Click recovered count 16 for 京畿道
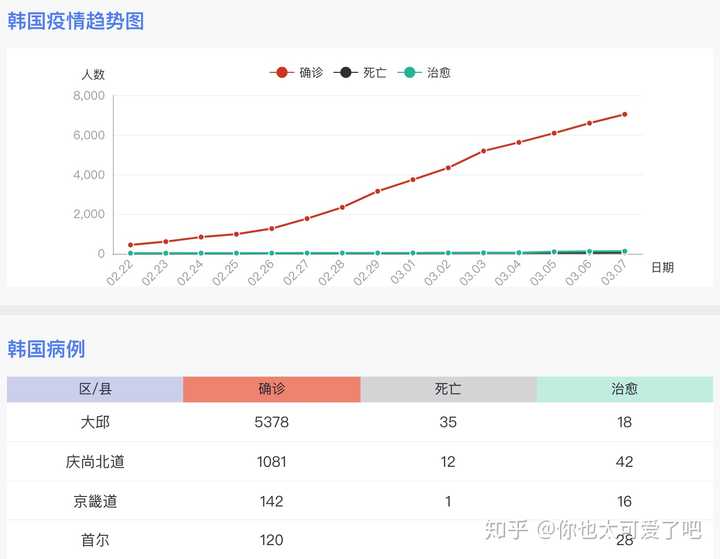Image resolution: width=720 pixels, height=559 pixels. 624,501
